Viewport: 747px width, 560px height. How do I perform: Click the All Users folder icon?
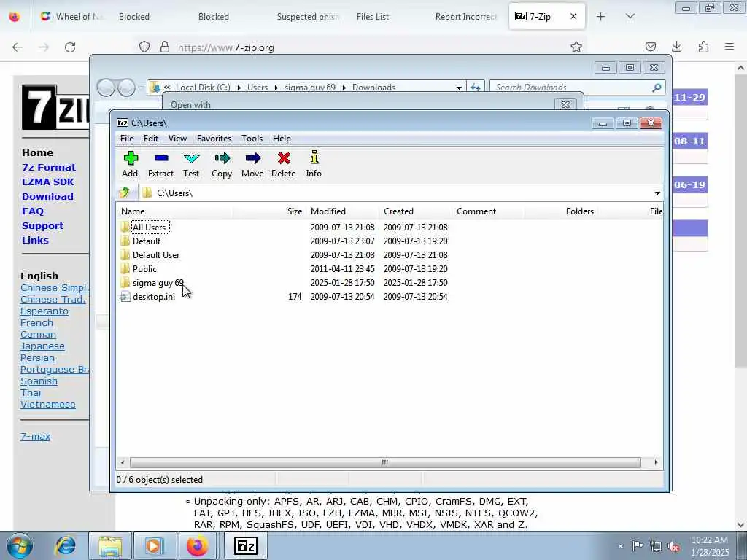pyautogui.click(x=125, y=227)
